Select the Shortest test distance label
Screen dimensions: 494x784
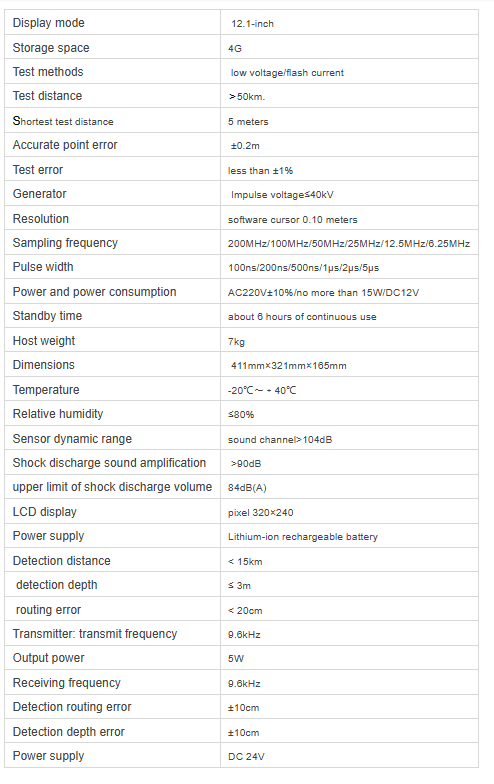(x=63, y=121)
